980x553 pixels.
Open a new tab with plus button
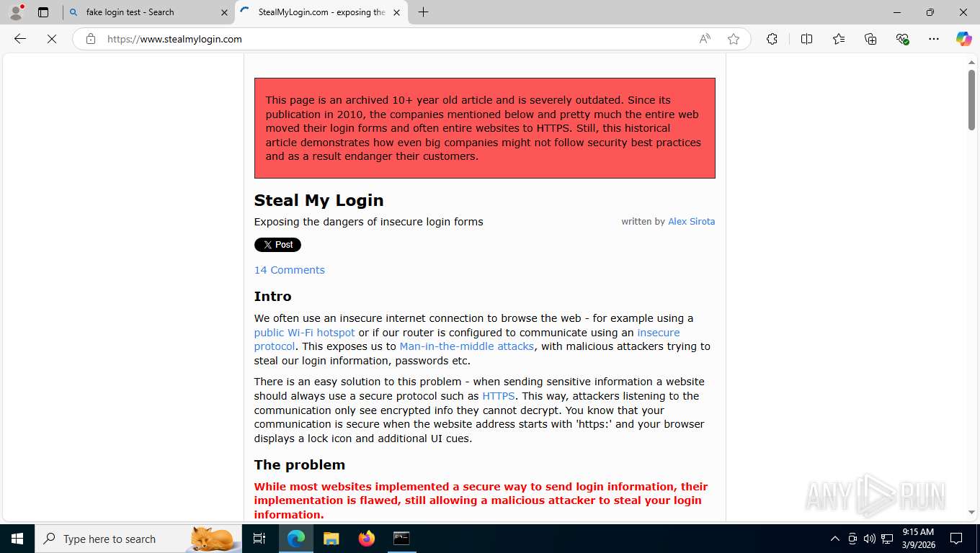[424, 12]
